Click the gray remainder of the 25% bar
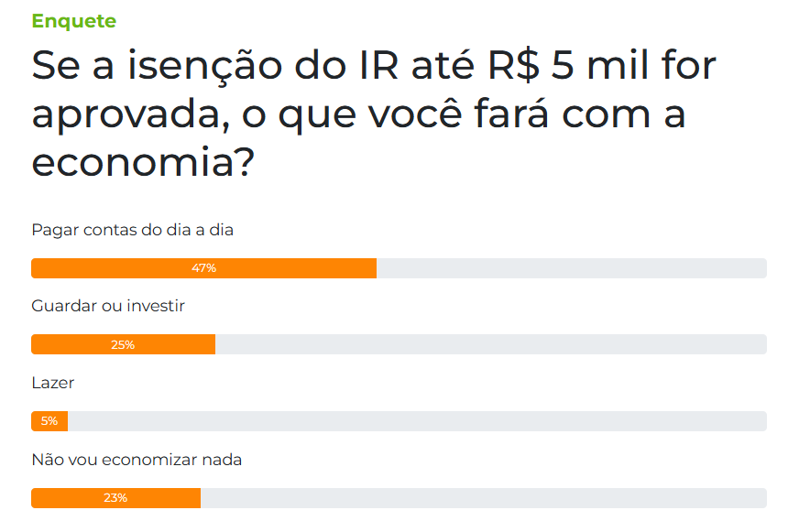799x532 pixels. (x=491, y=344)
